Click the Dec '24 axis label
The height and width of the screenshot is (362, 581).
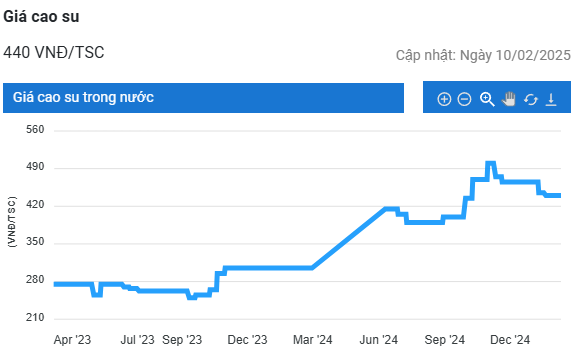510,340
